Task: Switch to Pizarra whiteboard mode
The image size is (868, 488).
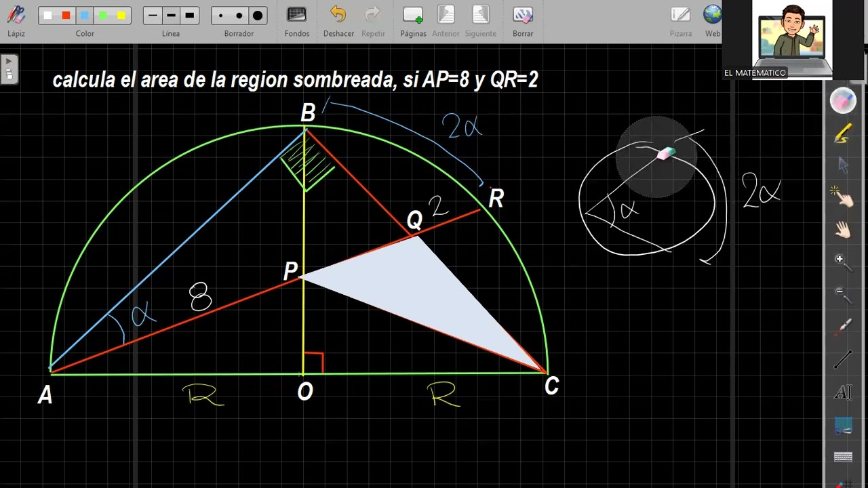Action: pyautogui.click(x=680, y=15)
